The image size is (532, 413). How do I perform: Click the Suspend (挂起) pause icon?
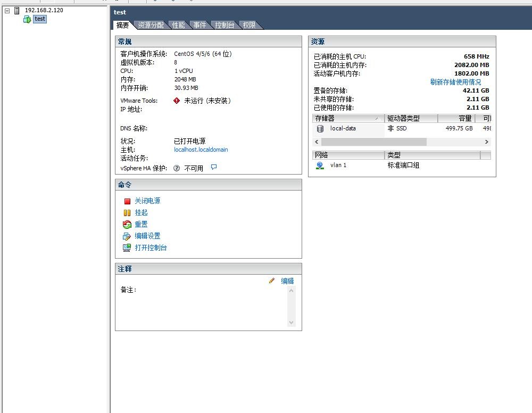click(x=127, y=213)
